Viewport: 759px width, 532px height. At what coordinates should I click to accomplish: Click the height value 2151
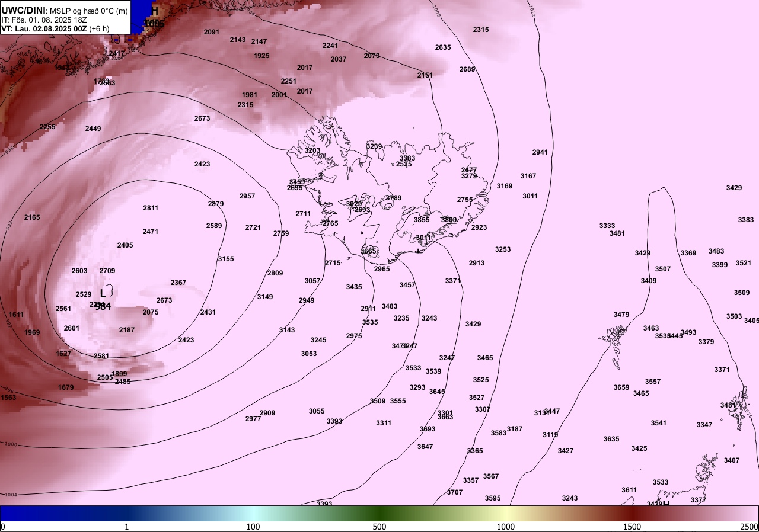425,75
